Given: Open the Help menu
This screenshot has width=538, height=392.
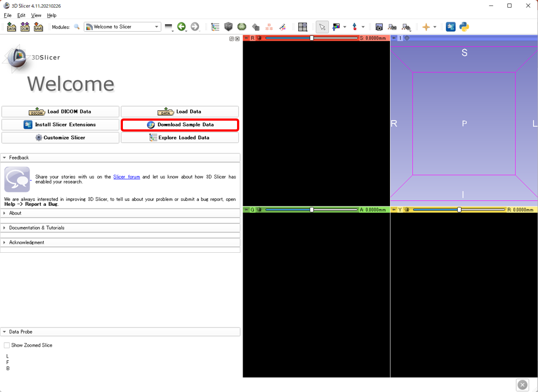Looking at the screenshot, I should tap(51, 15).
